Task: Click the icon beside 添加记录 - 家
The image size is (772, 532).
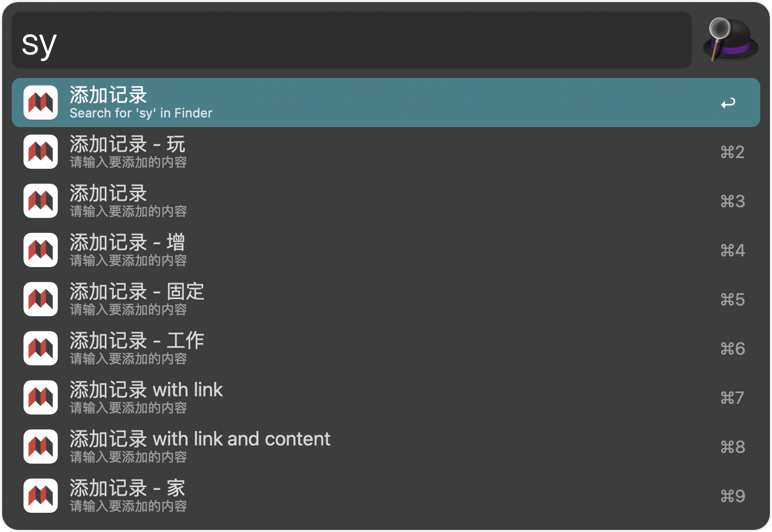Action: pyautogui.click(x=41, y=496)
